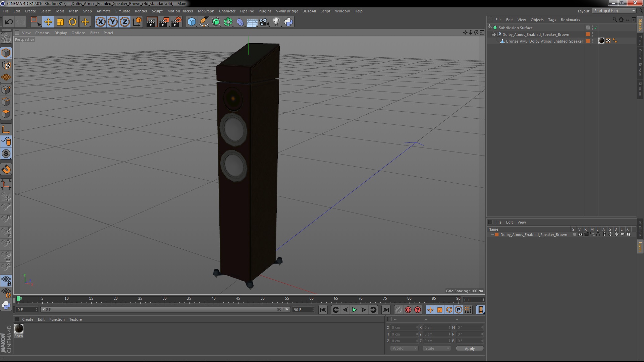
Task: Switch to Model mode in left toolbar
Action: [x=6, y=53]
